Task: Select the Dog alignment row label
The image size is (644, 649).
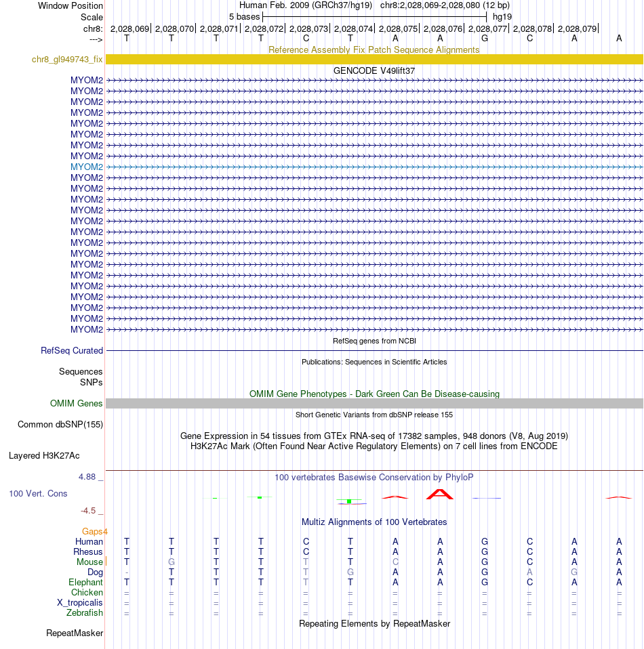Action: 96,572
